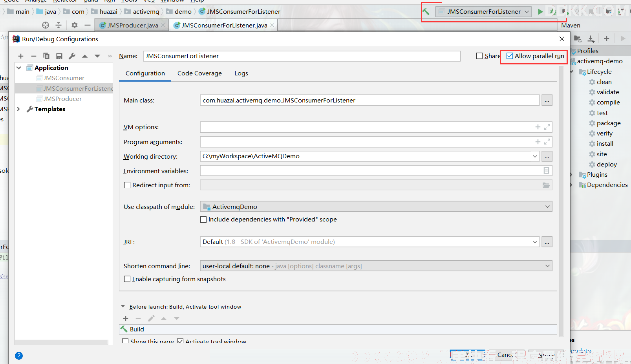Switch to the Code Coverage tab
The height and width of the screenshot is (364, 631).
[x=199, y=73]
